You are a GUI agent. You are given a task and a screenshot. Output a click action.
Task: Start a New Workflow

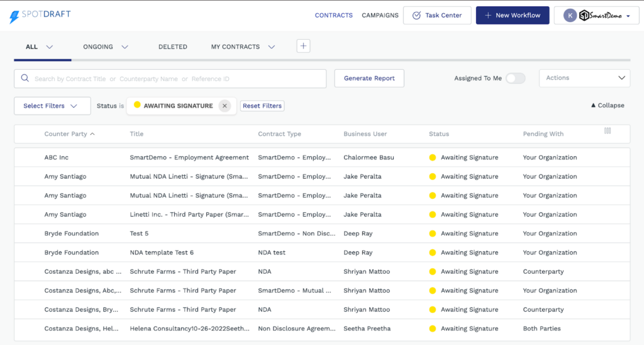pyautogui.click(x=513, y=15)
